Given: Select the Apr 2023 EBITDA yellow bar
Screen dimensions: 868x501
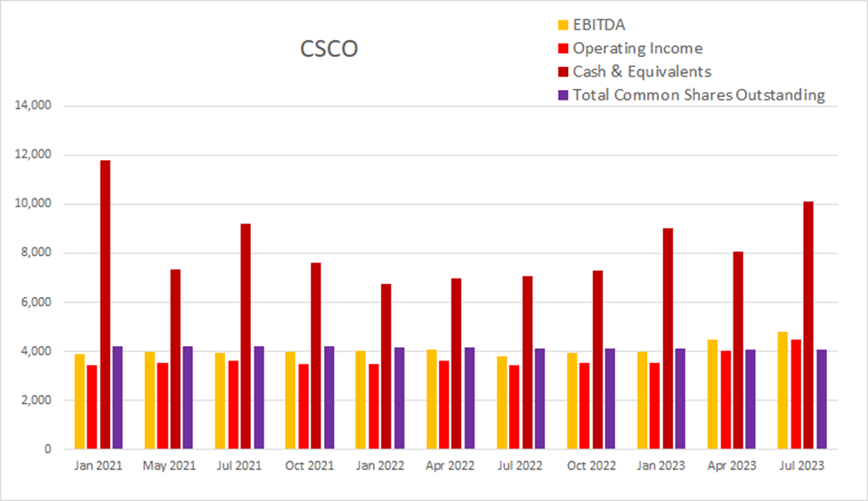Looking at the screenshot, I should 712,394.
